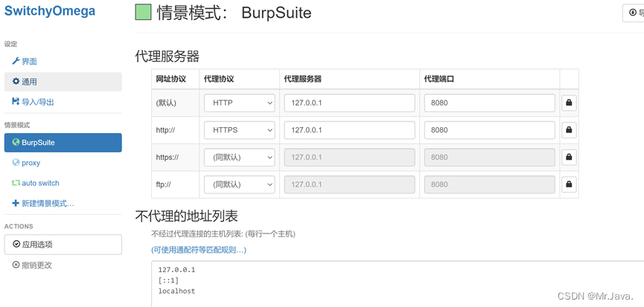Click the disabled server field in https:// row
The image size is (644, 307).
coord(349,158)
